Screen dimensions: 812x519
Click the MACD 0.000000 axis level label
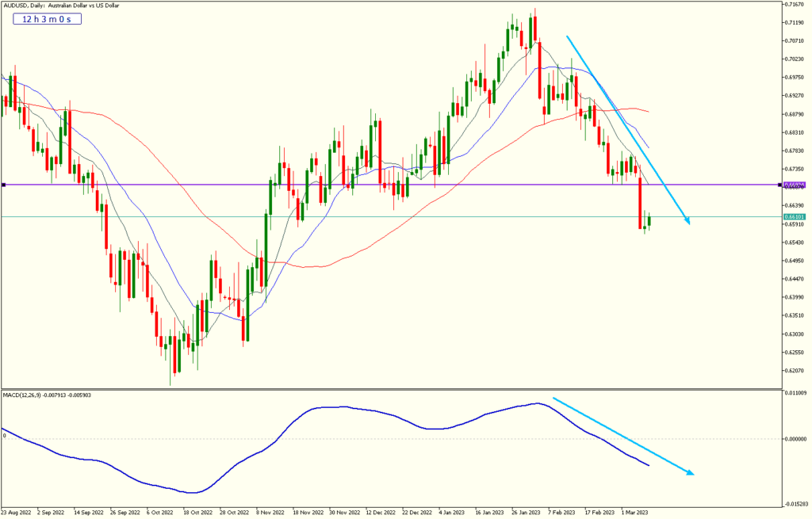click(795, 438)
